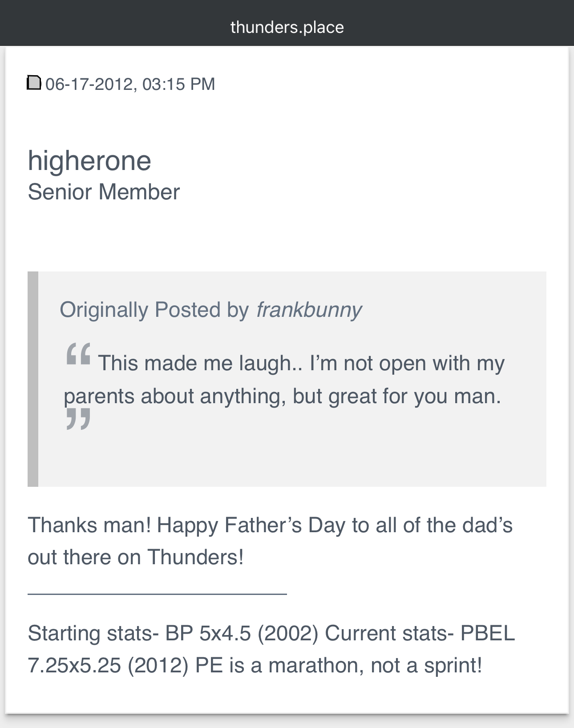Click the grey vertical bar of the quote box
Viewport: 574px width, 728px height.
tap(33, 379)
